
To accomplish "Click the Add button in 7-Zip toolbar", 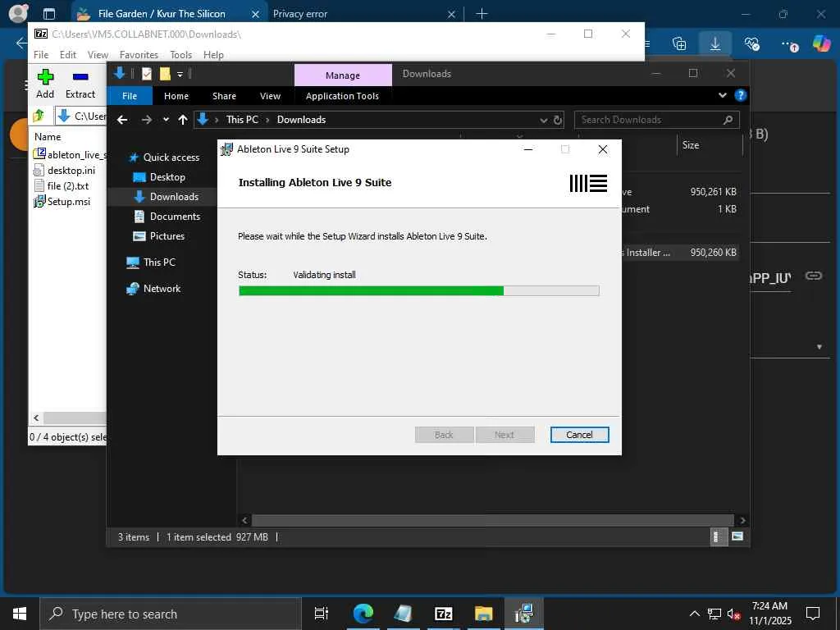I will click(x=45, y=84).
